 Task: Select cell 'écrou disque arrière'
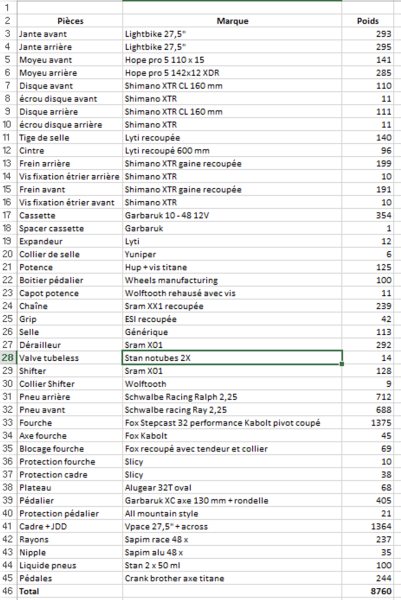pyautogui.click(x=70, y=125)
